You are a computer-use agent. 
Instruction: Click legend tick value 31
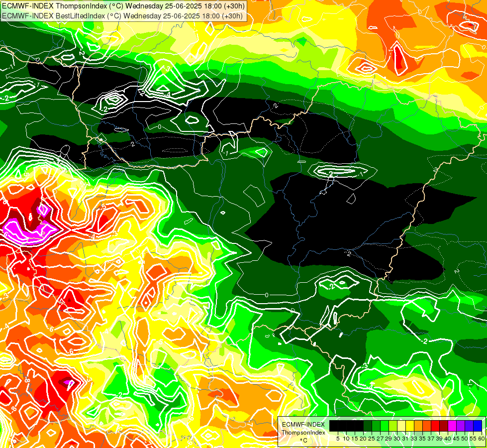click(405, 439)
